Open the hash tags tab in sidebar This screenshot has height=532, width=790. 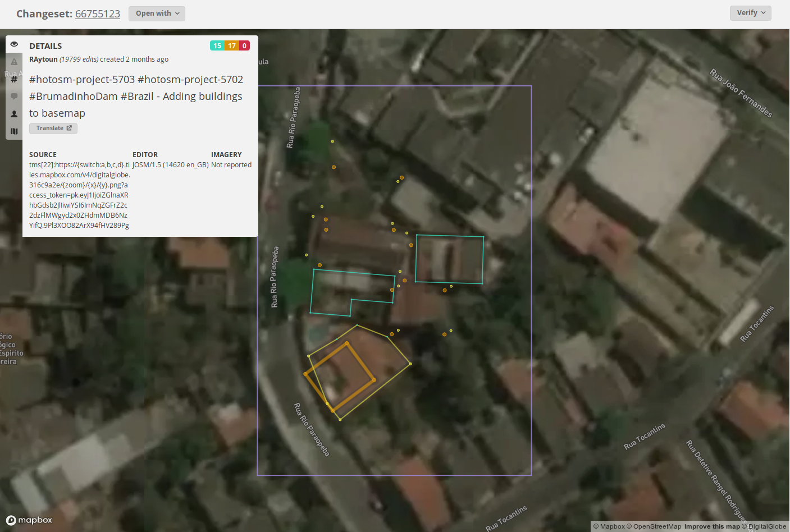14,79
